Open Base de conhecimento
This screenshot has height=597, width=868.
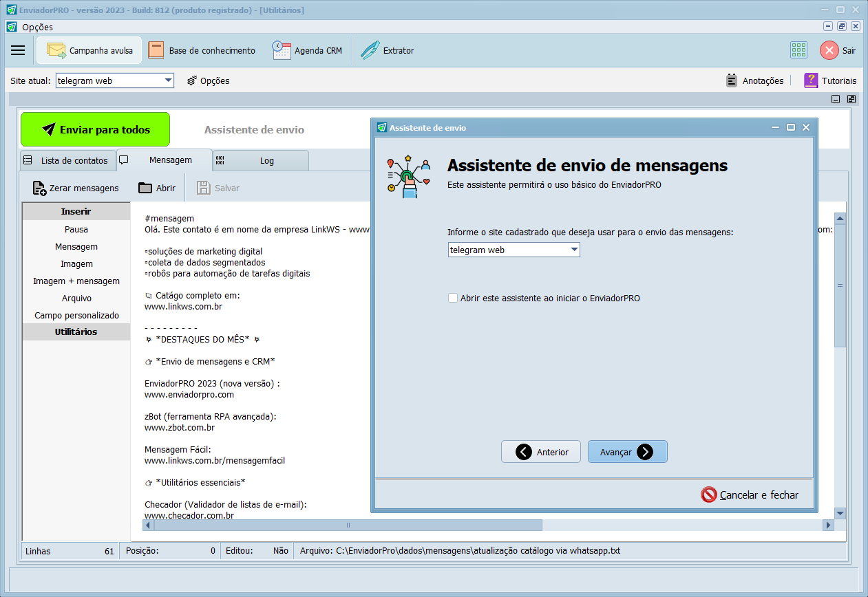point(202,50)
